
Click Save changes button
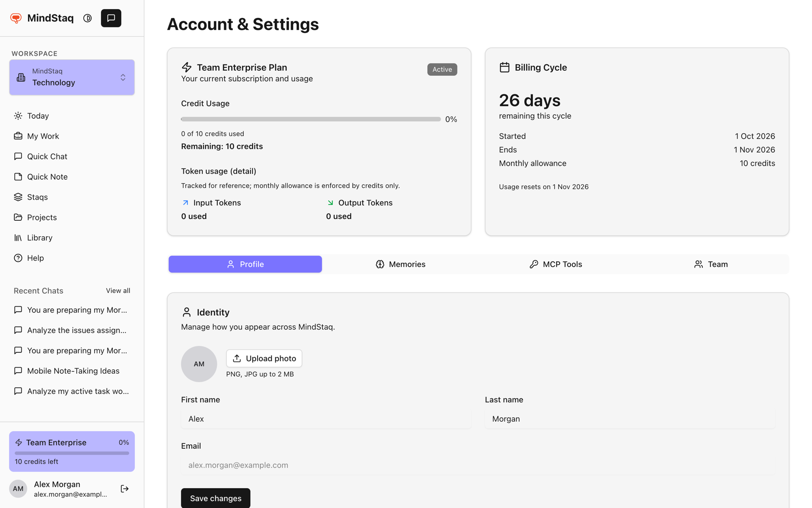tap(216, 499)
